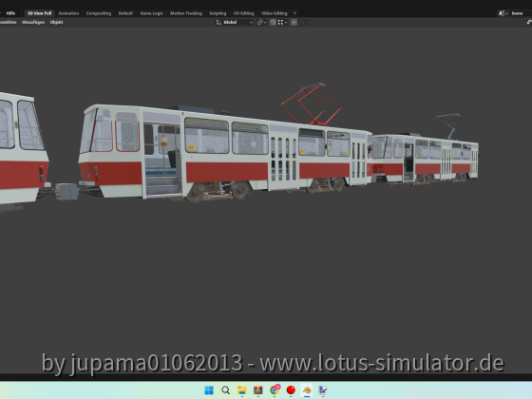
Task: Switch to the Default workspace tab
Action: pyautogui.click(x=125, y=13)
